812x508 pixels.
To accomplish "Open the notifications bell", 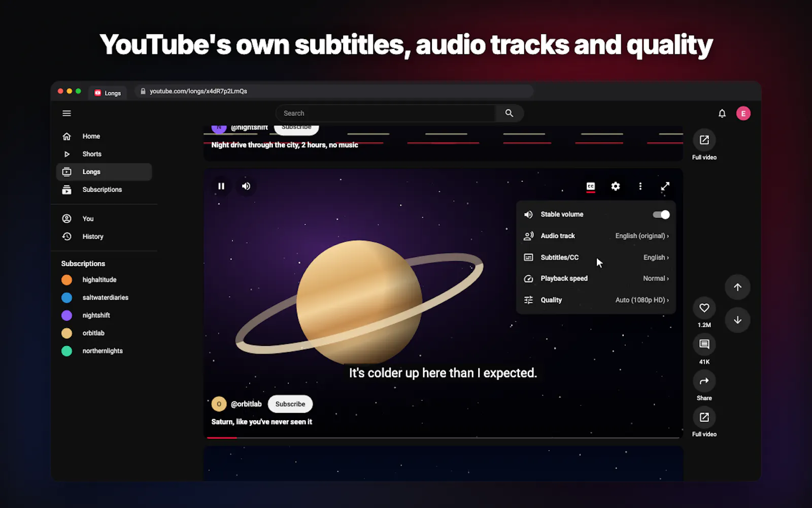I will click(x=722, y=113).
